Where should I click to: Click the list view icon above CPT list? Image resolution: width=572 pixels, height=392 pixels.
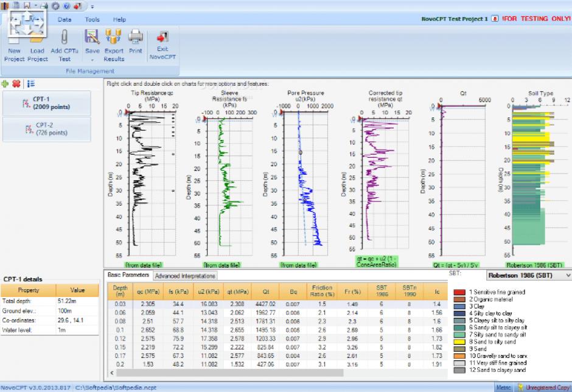[x=30, y=83]
